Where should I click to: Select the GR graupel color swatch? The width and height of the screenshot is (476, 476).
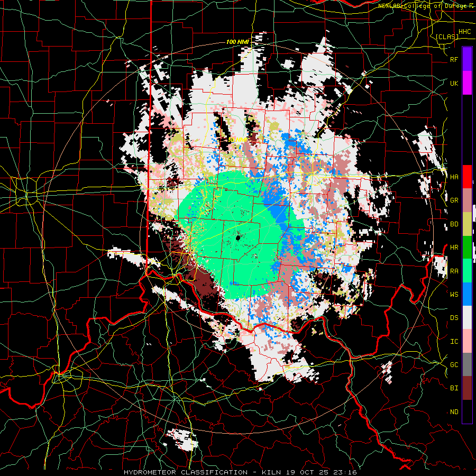pos(467,200)
